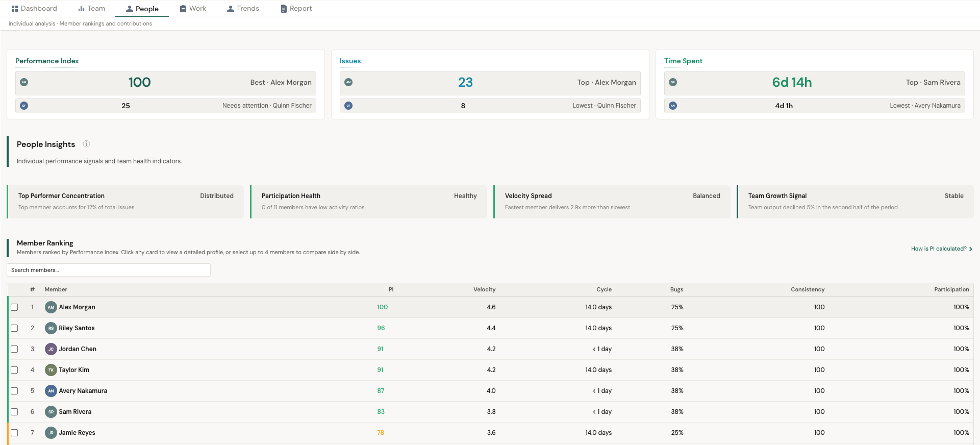Select the checkbox for Alex Morgan
The width and height of the screenshot is (980, 445).
tap(14, 307)
